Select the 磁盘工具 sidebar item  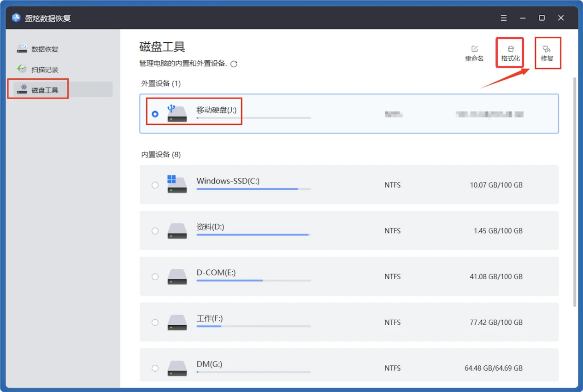pyautogui.click(x=63, y=90)
